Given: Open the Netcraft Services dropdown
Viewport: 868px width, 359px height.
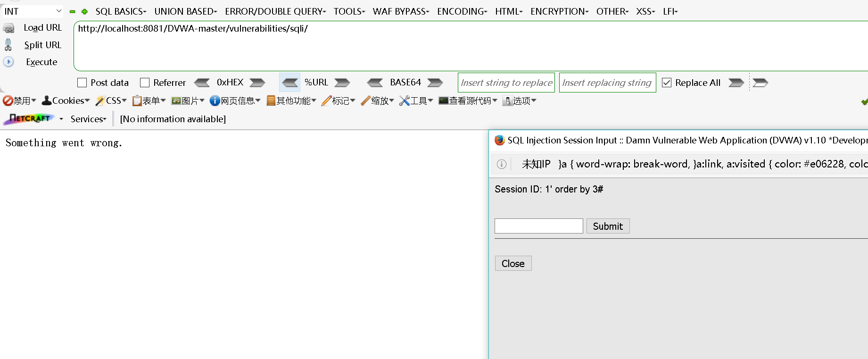Looking at the screenshot, I should [x=89, y=119].
